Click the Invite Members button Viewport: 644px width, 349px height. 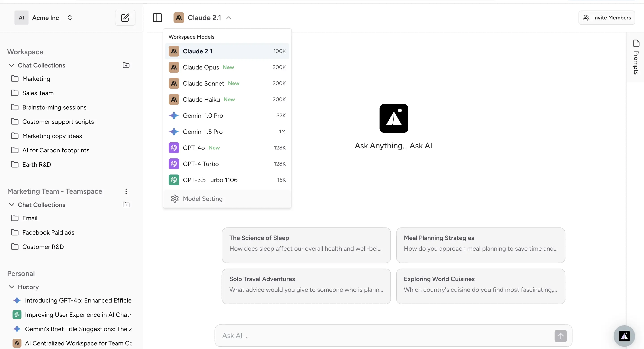pos(606,18)
